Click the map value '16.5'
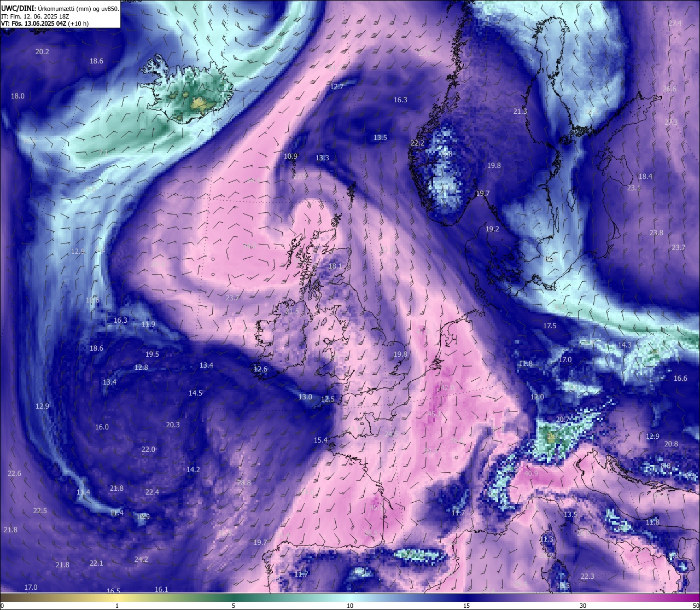The height and width of the screenshot is (610, 700). tap(113, 591)
